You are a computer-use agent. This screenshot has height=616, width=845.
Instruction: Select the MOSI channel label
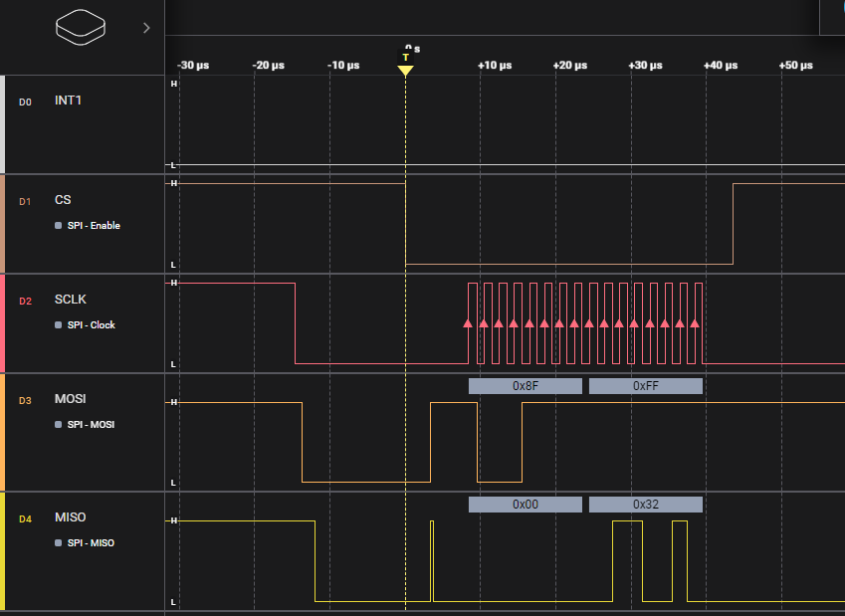coord(70,399)
